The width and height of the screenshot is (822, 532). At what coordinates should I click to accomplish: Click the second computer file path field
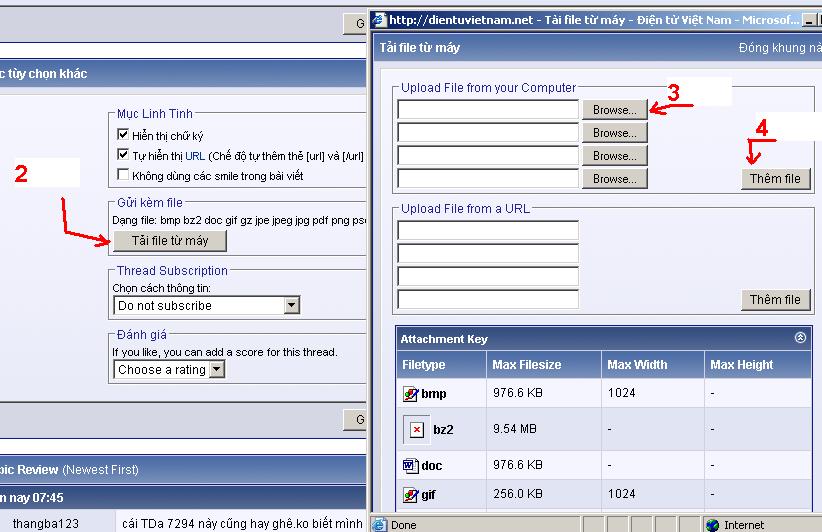click(x=488, y=133)
